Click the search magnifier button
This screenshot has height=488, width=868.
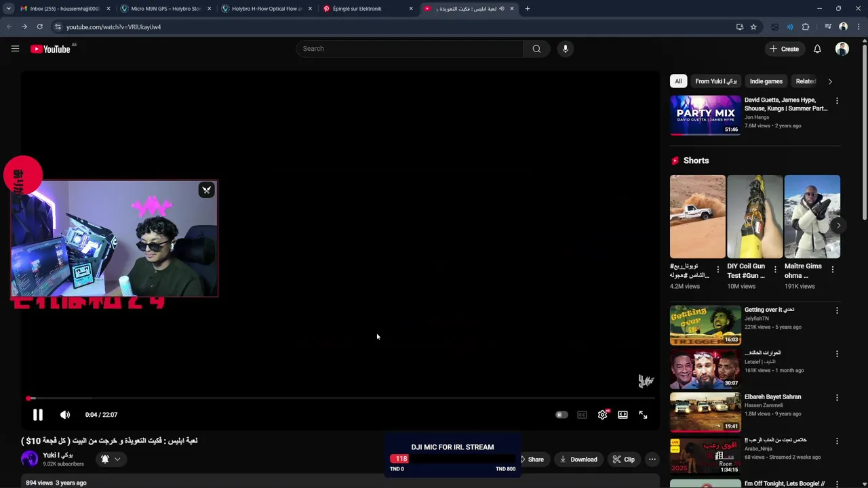(536, 49)
